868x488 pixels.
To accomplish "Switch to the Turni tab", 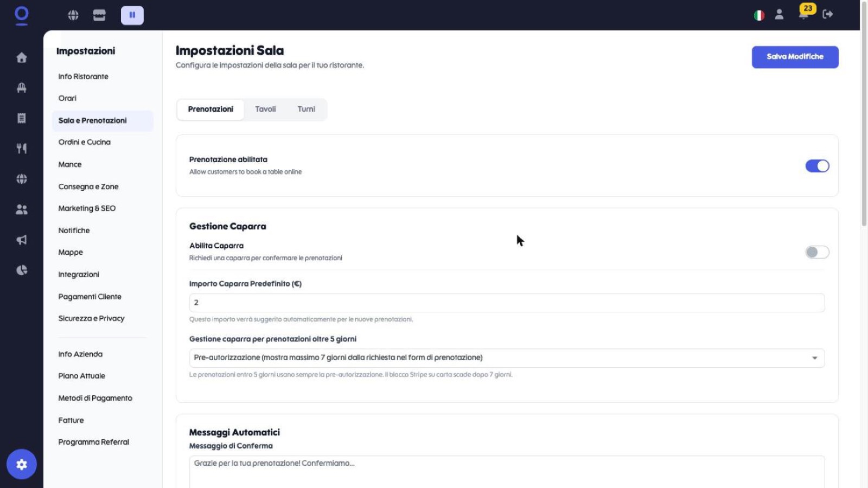I will [306, 109].
